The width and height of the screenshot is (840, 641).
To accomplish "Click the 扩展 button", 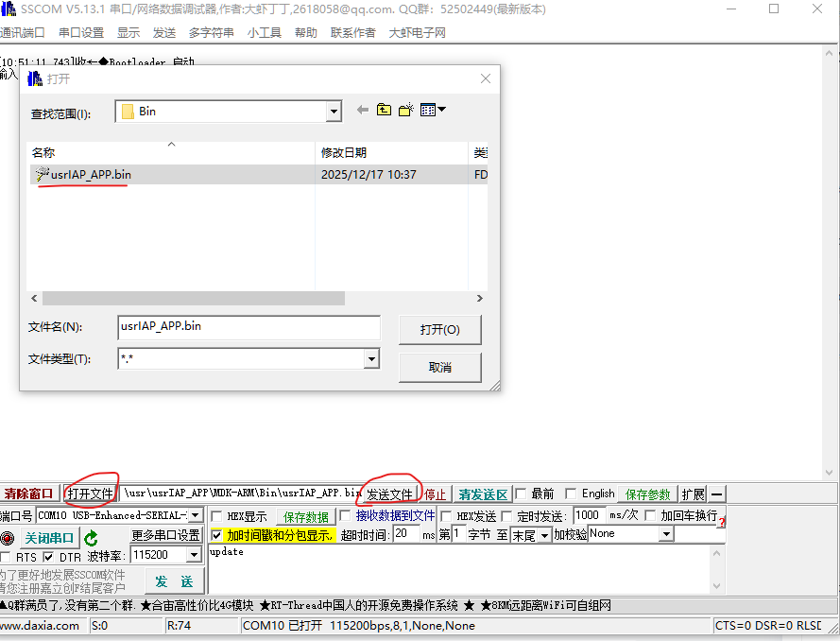I will tap(693, 494).
